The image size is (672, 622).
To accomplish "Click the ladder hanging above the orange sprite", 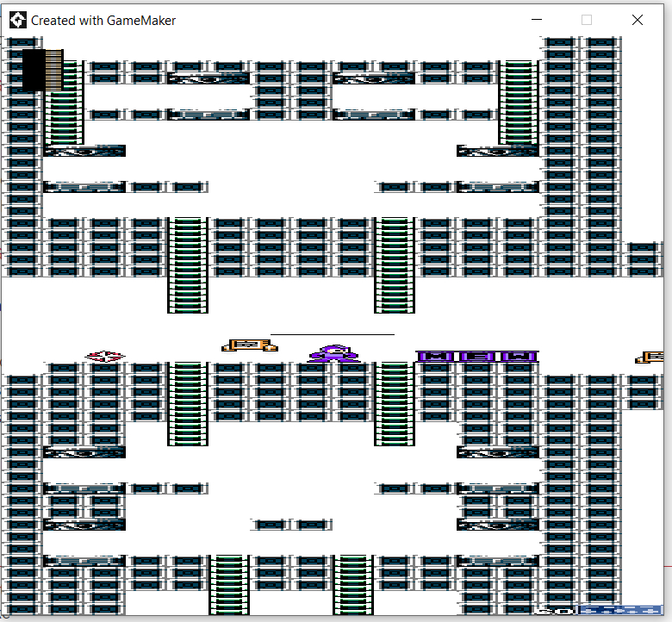I will coord(188,264).
